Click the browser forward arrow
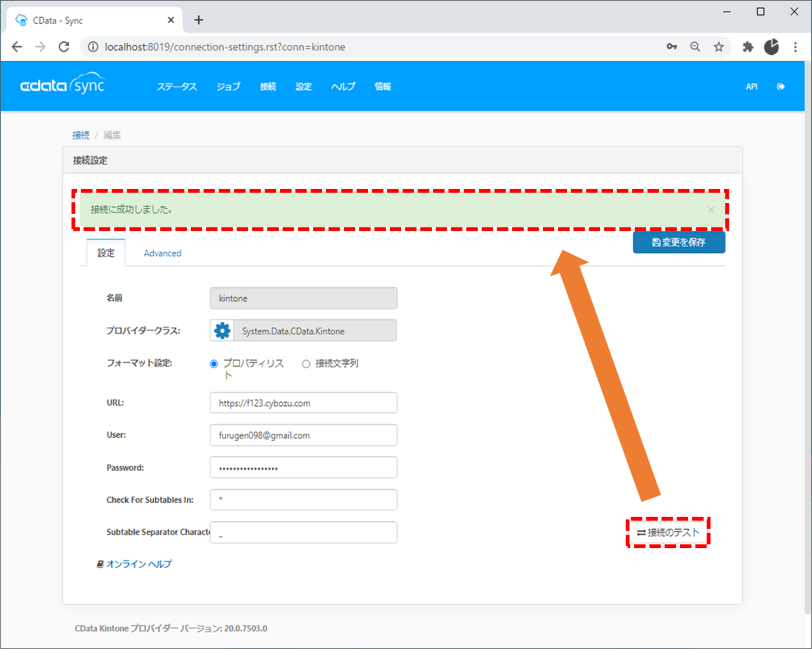The width and height of the screenshot is (812, 649). 41,47
